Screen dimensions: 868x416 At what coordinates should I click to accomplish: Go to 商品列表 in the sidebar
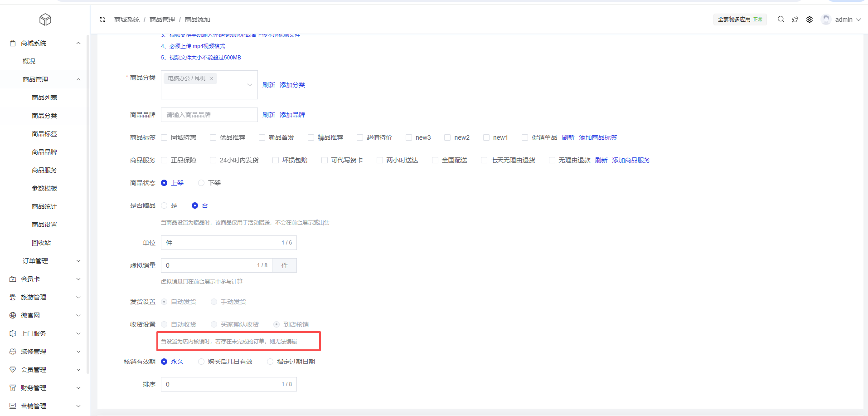coord(44,98)
